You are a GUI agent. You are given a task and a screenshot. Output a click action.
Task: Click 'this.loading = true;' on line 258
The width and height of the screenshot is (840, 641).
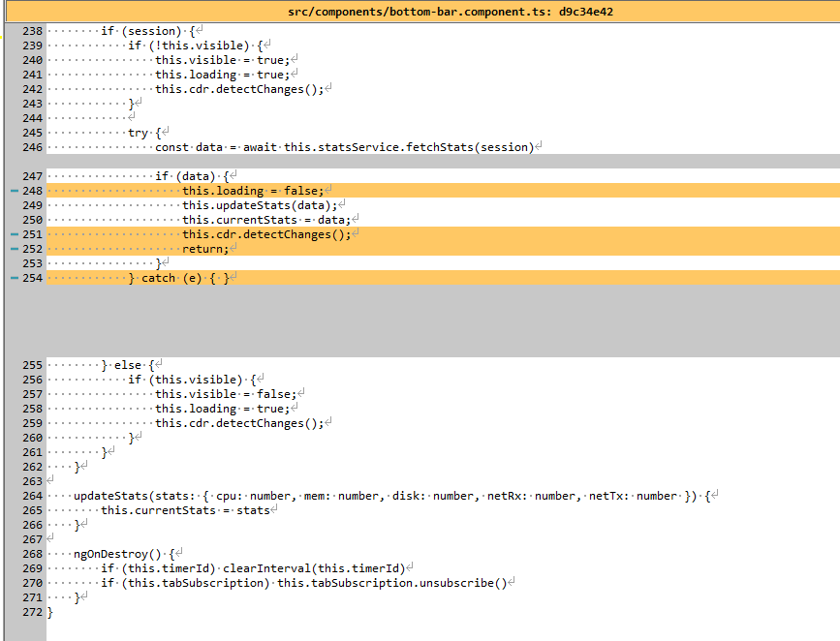point(222,409)
